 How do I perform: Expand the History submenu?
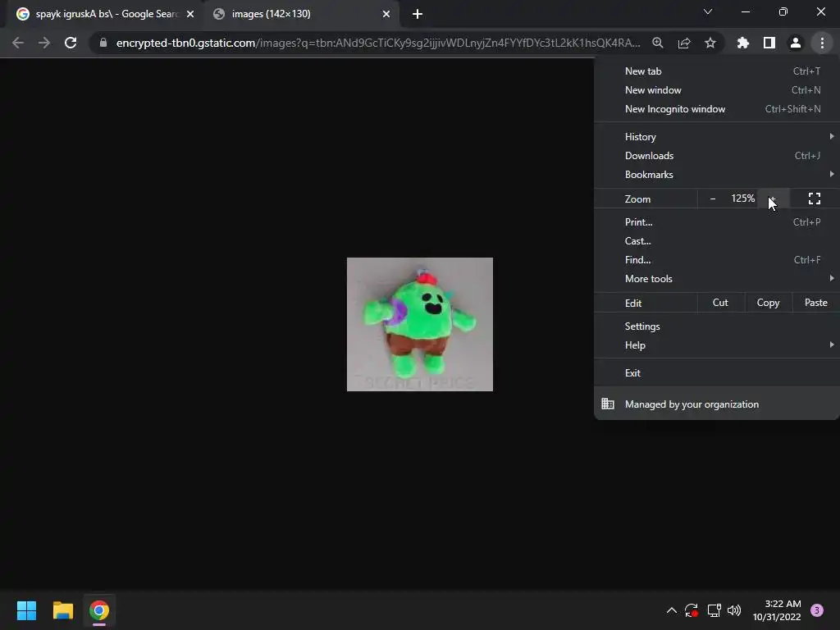tap(717, 137)
